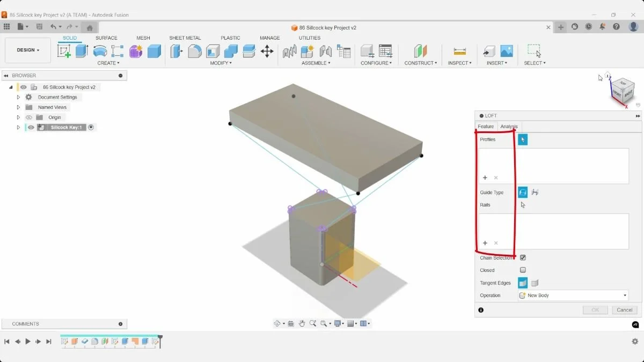Switch to the PLASTIC tab
Image resolution: width=644 pixels, height=362 pixels.
[x=230, y=38]
